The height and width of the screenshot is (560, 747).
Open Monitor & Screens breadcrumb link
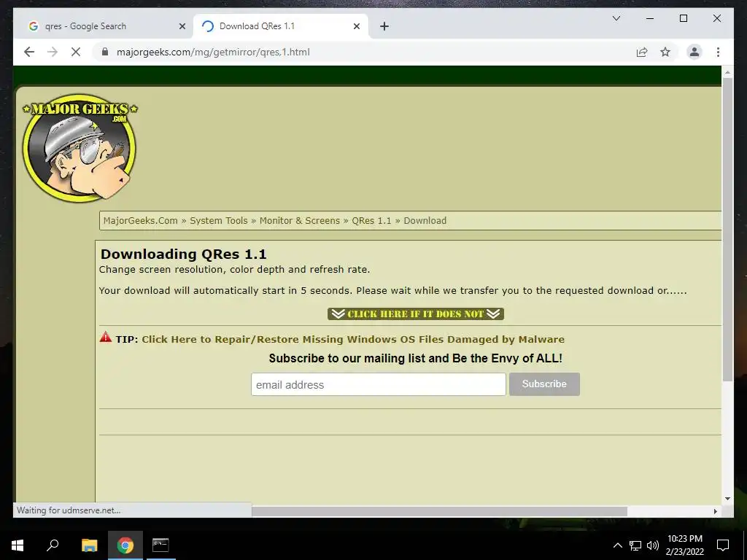coord(300,220)
